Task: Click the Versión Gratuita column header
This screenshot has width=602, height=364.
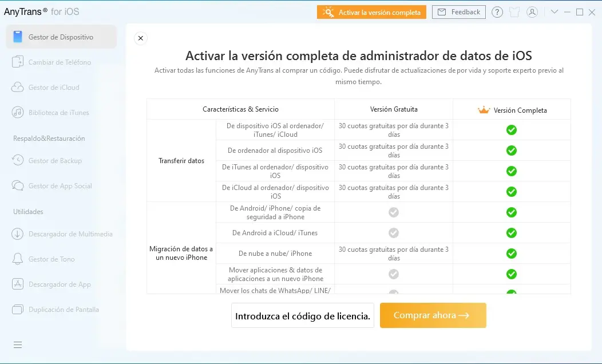Action: pyautogui.click(x=394, y=109)
